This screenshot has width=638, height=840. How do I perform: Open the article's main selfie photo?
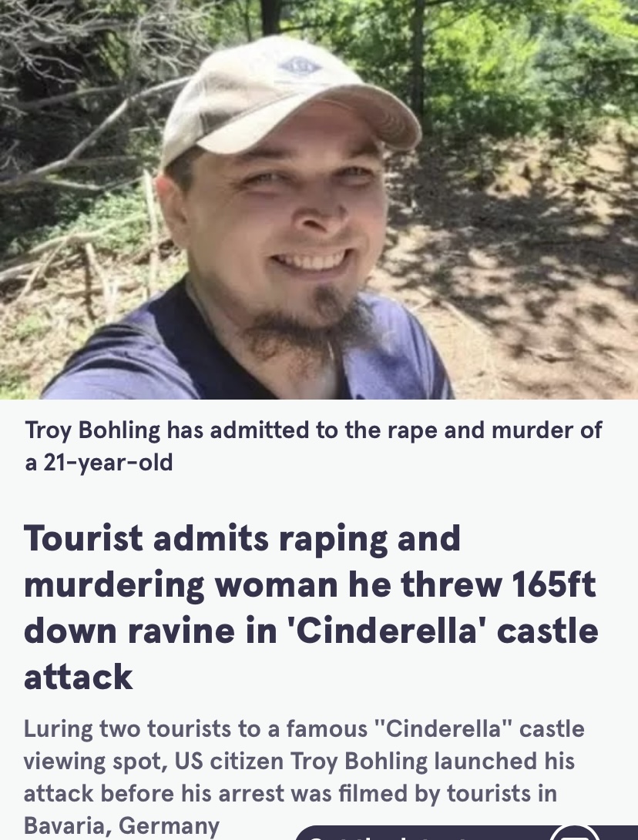pyautogui.click(x=319, y=199)
